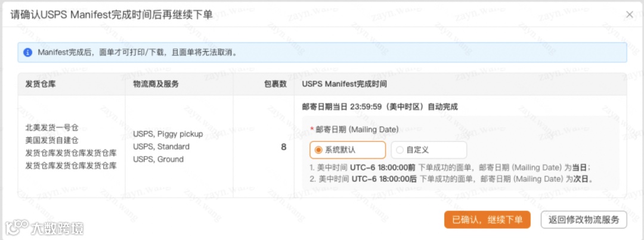Click service USPS, Standard
The width and height of the screenshot is (644, 240).
coord(162,147)
